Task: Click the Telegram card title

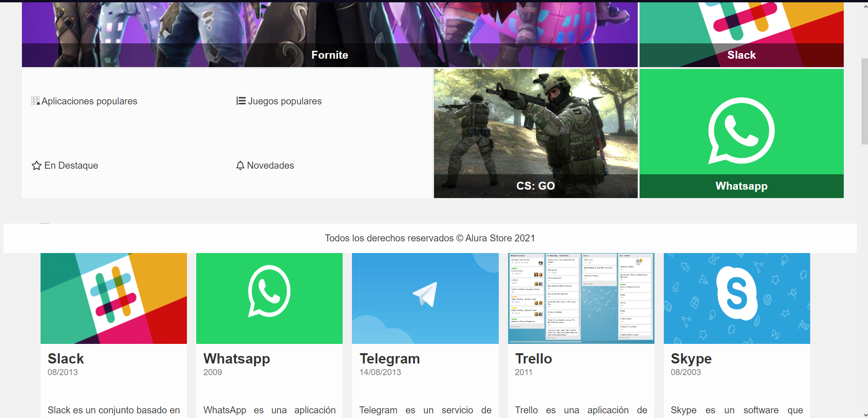Action: click(x=390, y=358)
